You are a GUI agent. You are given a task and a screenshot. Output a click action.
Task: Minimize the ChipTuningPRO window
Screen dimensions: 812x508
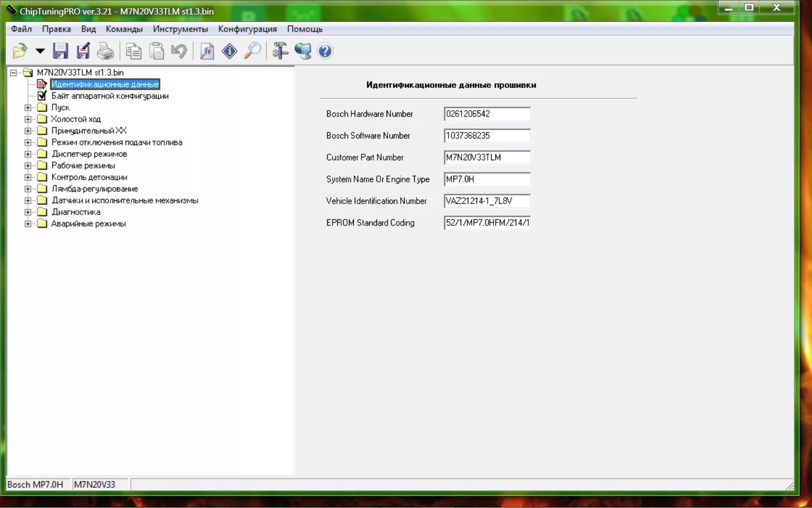(x=729, y=7)
